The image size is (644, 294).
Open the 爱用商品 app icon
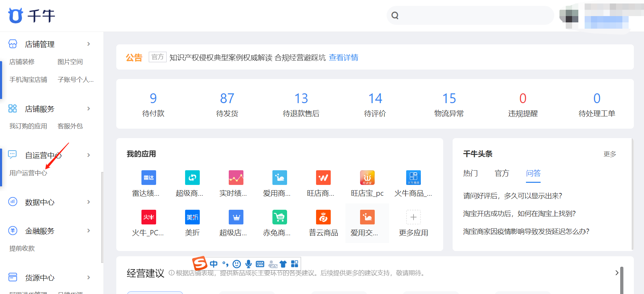coord(280,178)
